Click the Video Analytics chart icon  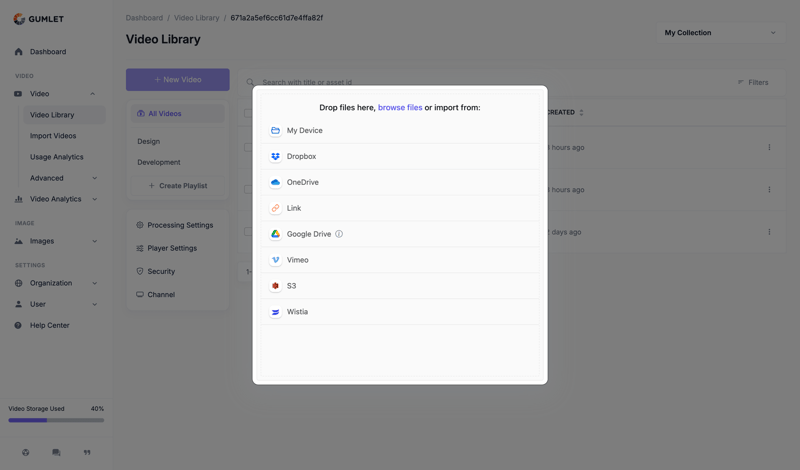coord(18,199)
